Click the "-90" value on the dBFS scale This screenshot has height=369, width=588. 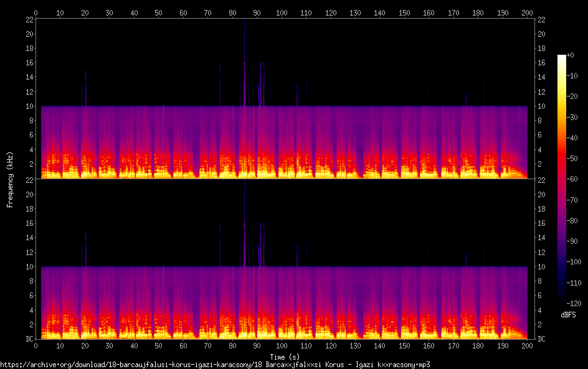(x=572, y=241)
